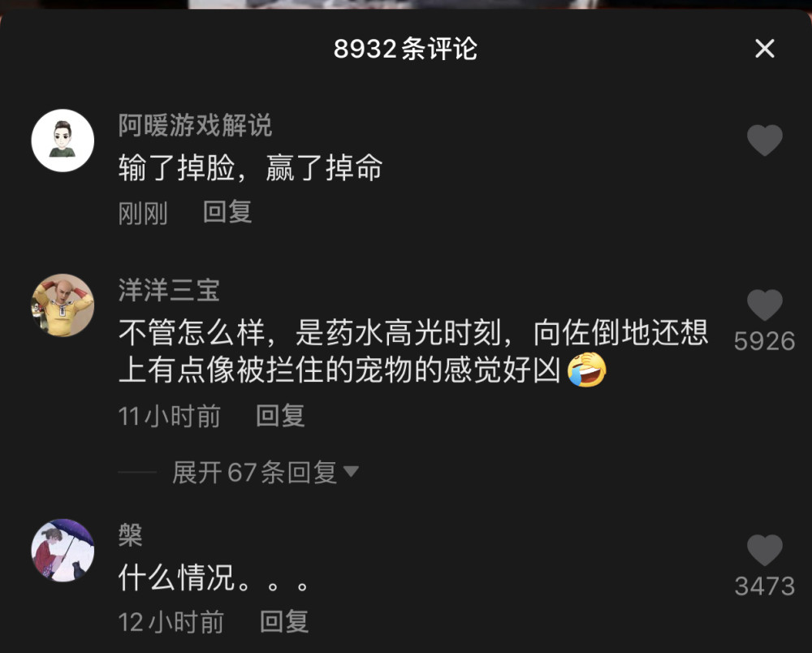Reply to 输了掉脸 comment

pyautogui.click(x=227, y=212)
